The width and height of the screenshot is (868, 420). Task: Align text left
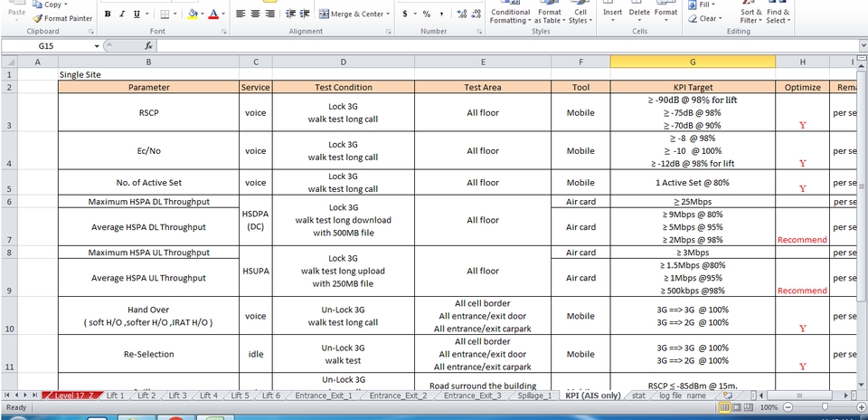tap(241, 14)
